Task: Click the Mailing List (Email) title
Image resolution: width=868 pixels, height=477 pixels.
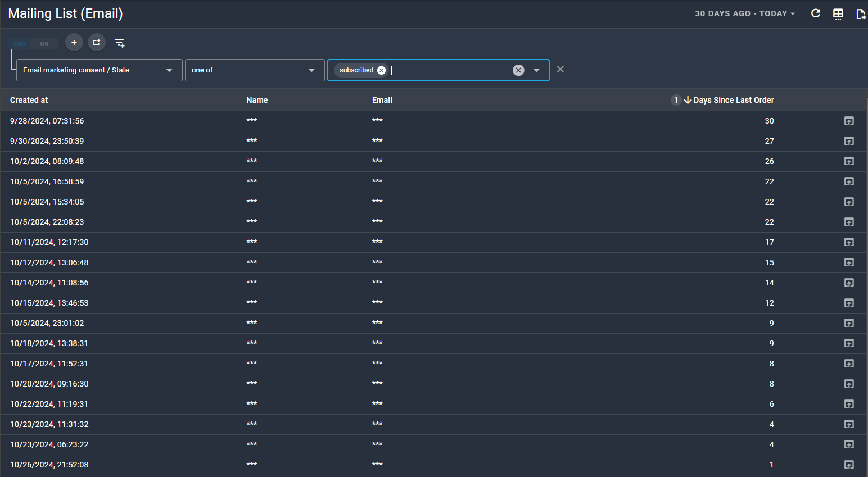Action: [x=65, y=13]
